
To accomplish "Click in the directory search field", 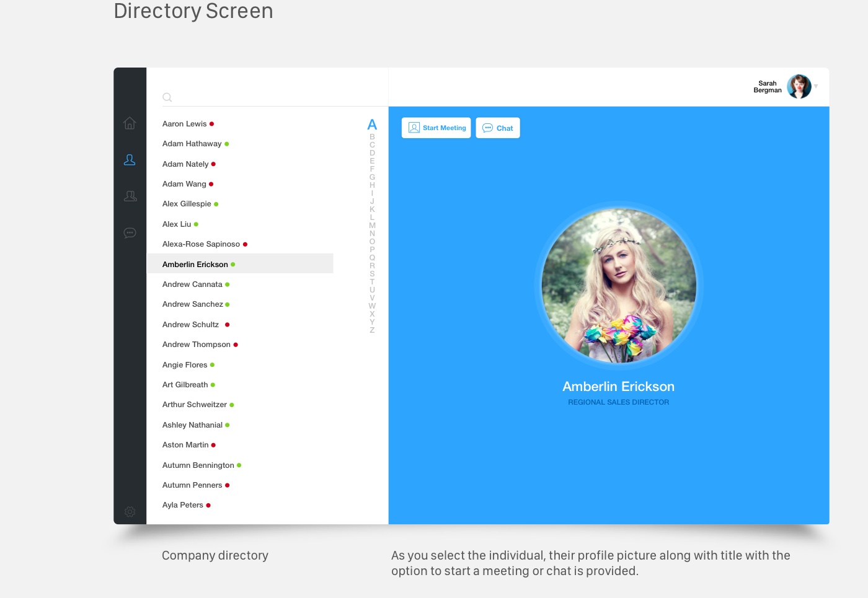I will click(260, 97).
